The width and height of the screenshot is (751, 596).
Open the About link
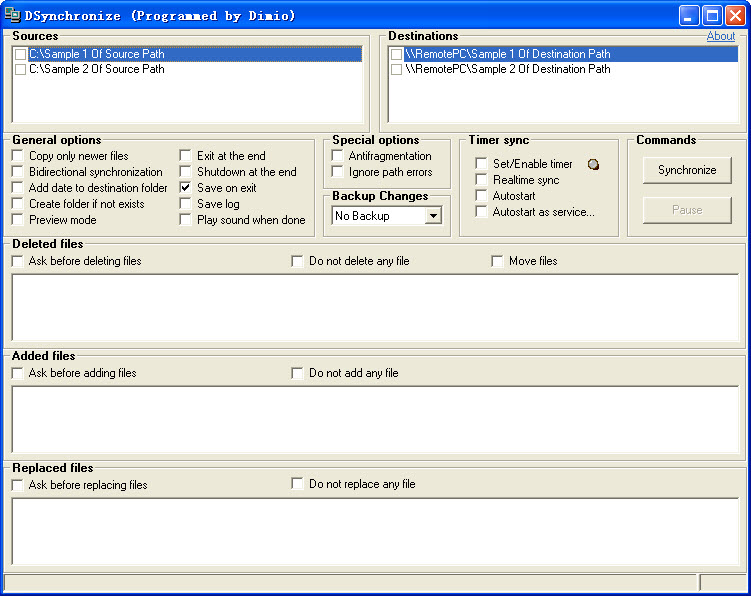click(x=720, y=36)
